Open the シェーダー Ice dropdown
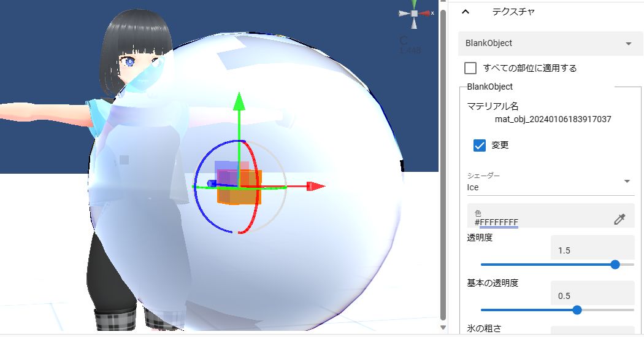 click(x=549, y=182)
